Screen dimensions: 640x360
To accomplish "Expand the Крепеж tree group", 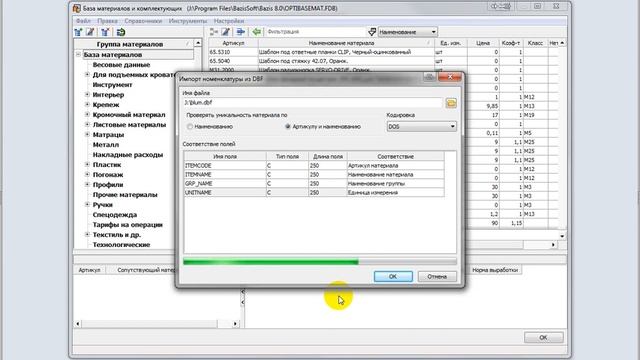I will point(87,104).
